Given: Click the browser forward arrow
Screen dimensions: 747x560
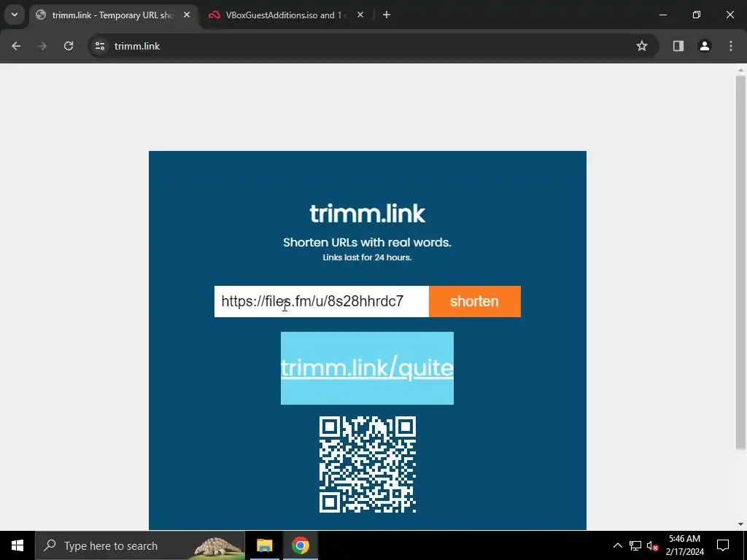Looking at the screenshot, I should [42, 46].
